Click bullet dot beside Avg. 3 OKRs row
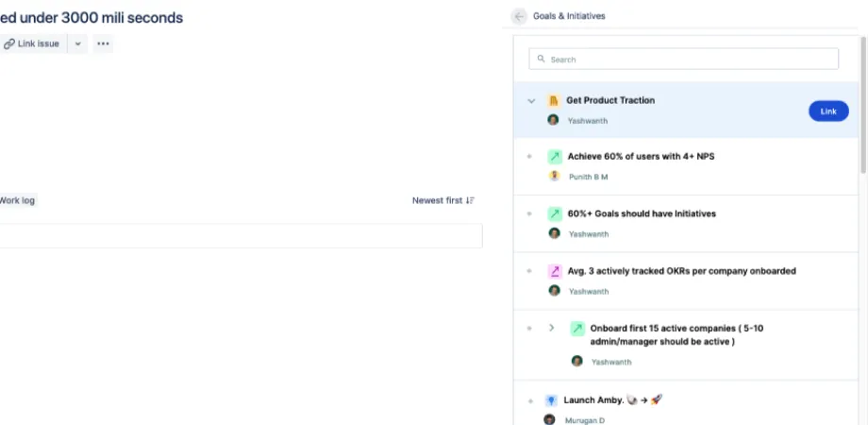The image size is (868, 425). click(x=529, y=271)
